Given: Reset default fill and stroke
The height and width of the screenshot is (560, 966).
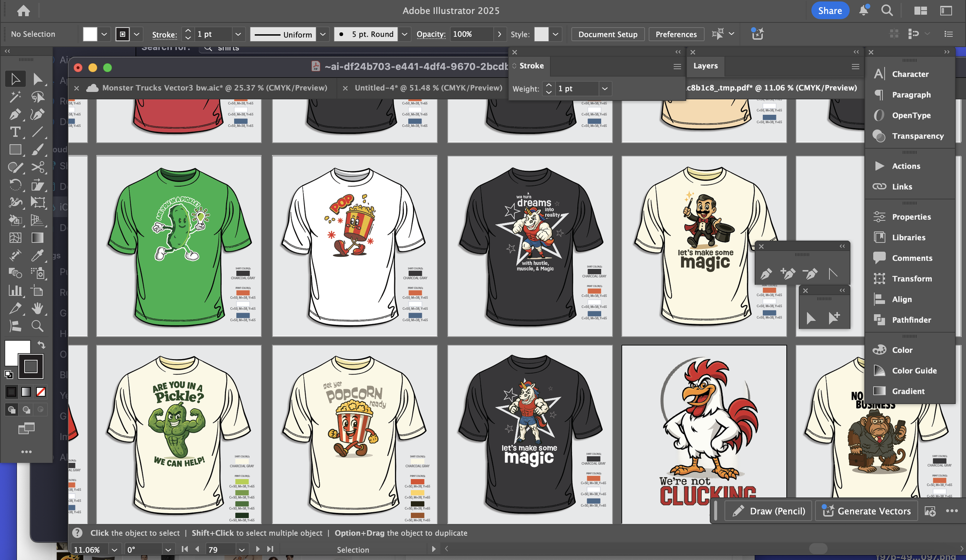Looking at the screenshot, I should pyautogui.click(x=9, y=374).
